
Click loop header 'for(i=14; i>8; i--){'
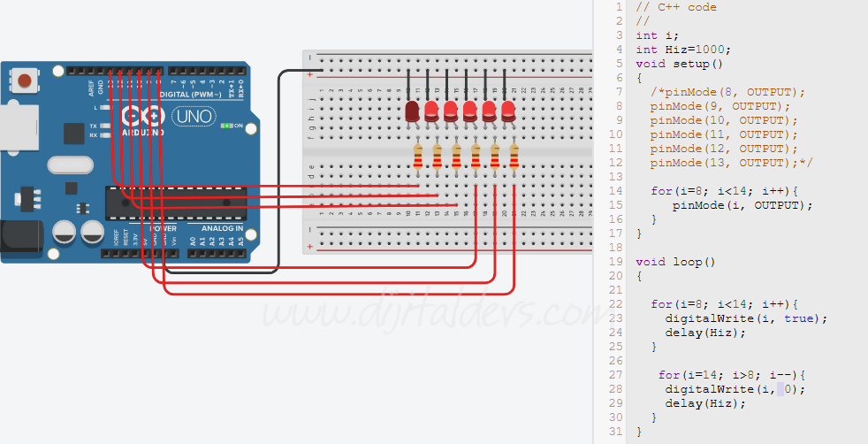731,375
